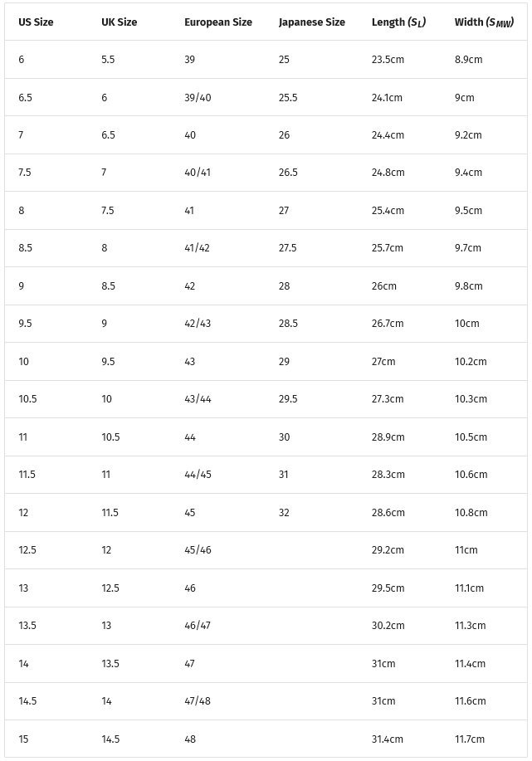Select the UK size 14.5 cell

pyautogui.click(x=110, y=739)
